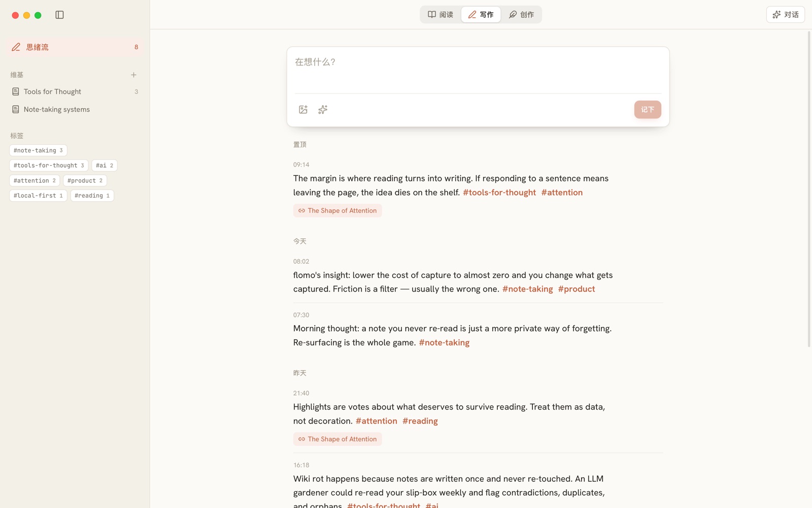
Task: Open the Note-taking systems wiki
Action: coord(75,110)
